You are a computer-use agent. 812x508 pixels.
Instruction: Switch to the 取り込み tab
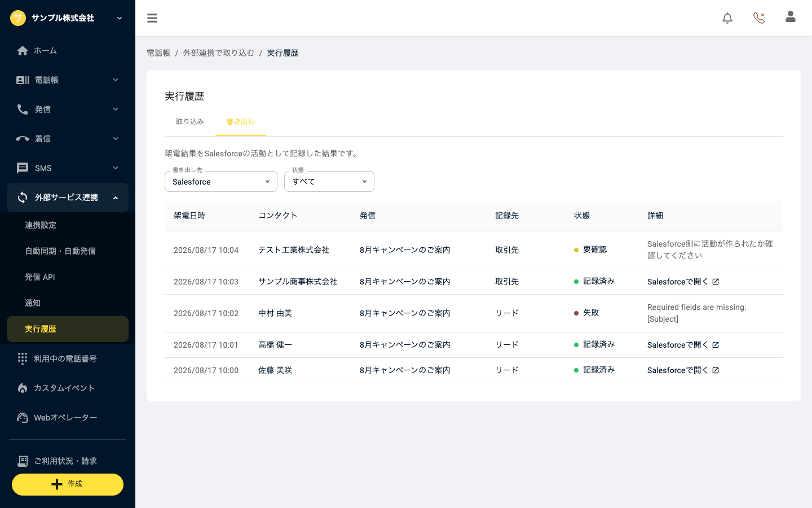(190, 122)
